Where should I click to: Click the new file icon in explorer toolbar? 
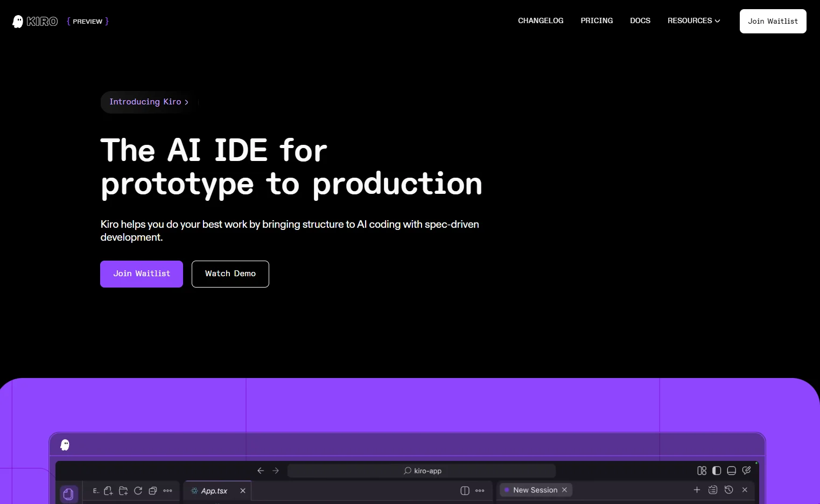point(108,491)
